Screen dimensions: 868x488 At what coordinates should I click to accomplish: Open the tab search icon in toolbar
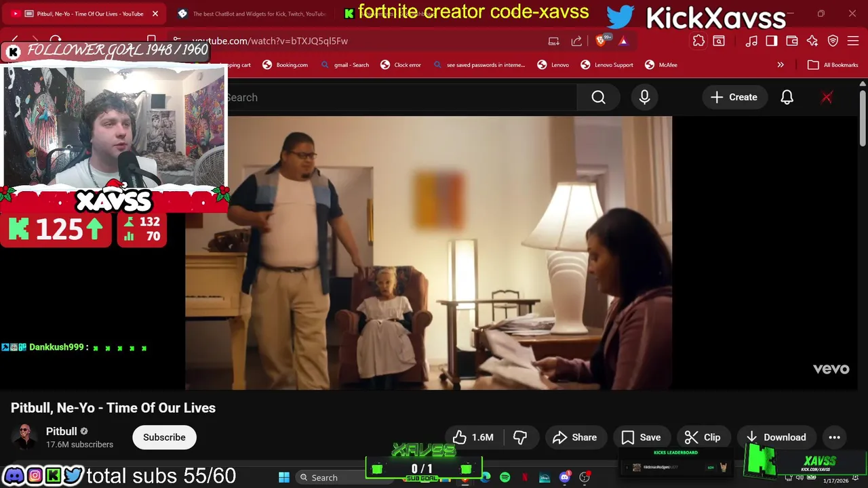[719, 41]
